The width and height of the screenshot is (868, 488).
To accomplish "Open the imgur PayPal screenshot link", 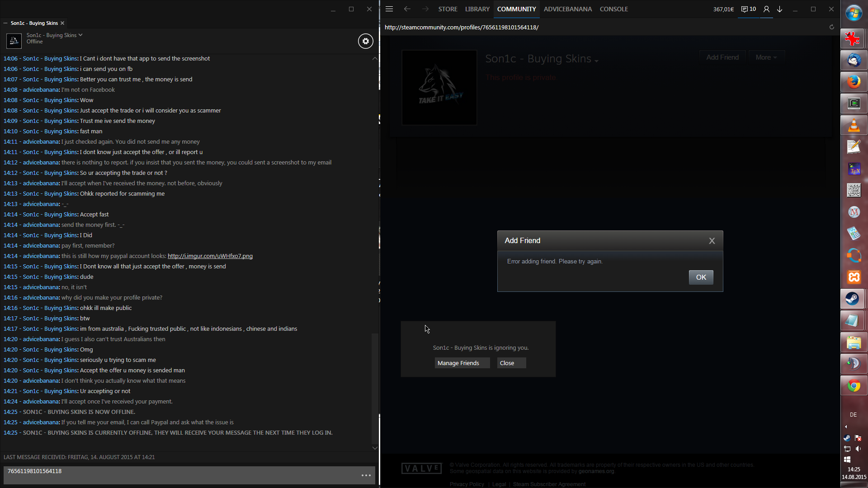I will [210, 256].
